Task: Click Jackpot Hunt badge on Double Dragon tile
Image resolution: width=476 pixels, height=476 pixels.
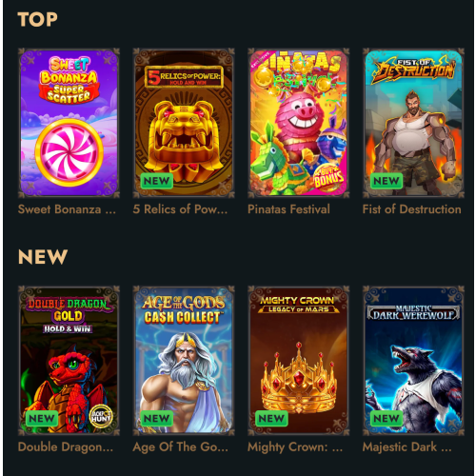Action: (101, 416)
